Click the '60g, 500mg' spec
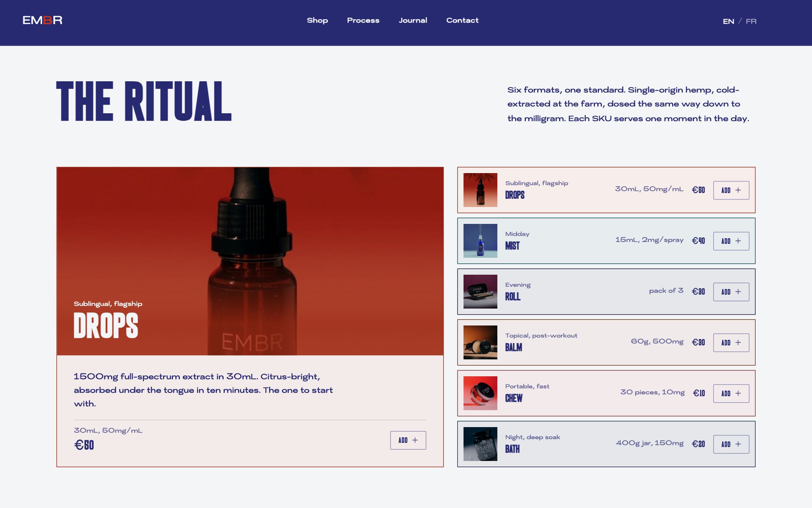The height and width of the screenshot is (508, 812). coord(657,342)
